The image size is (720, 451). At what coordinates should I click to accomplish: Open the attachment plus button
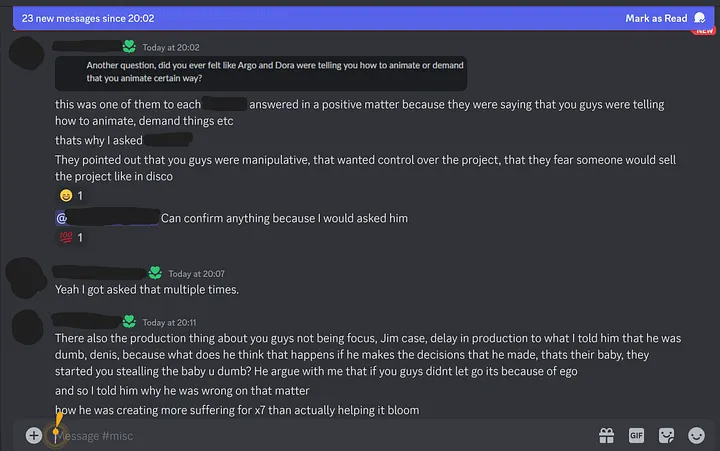[x=33, y=435]
